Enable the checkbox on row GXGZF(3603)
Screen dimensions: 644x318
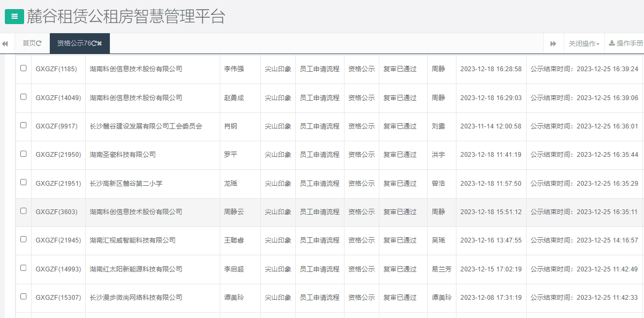(x=23, y=211)
